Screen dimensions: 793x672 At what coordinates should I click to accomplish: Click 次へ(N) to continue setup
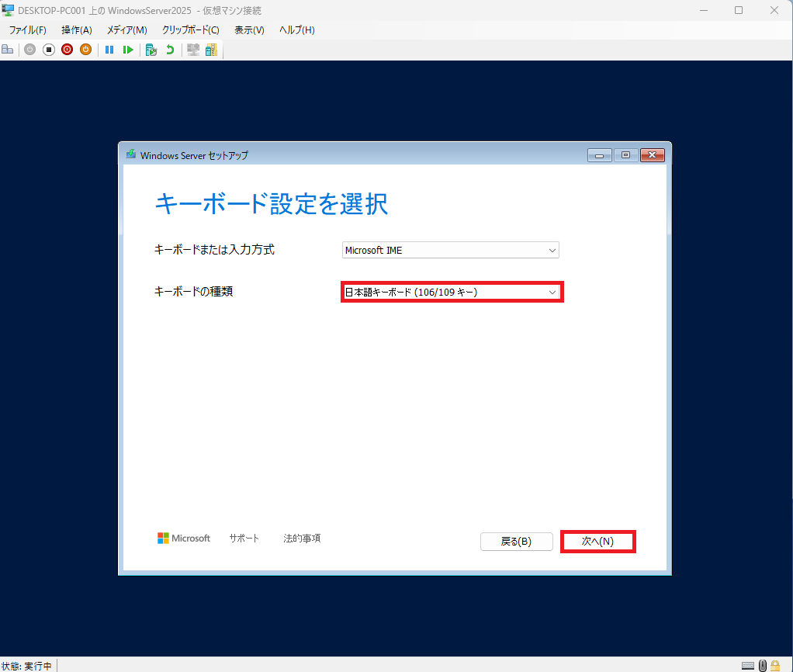tap(597, 542)
